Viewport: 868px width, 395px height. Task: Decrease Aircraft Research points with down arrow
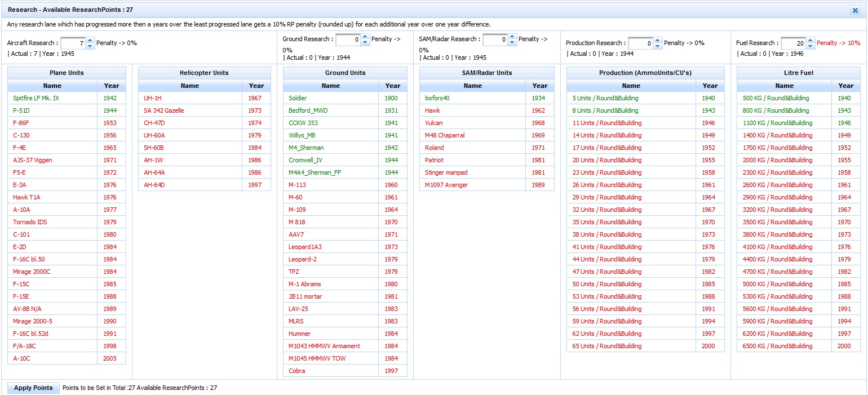click(90, 46)
